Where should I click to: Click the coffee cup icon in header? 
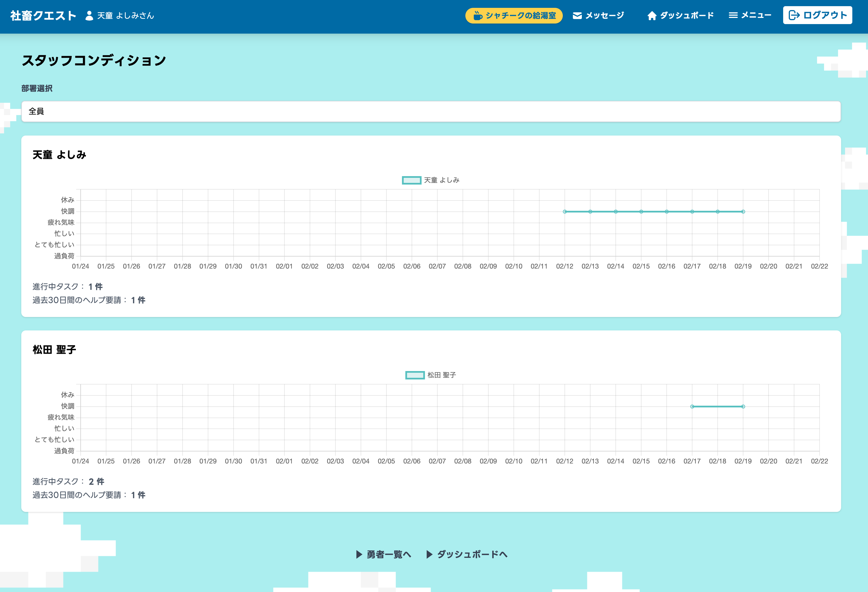point(477,16)
